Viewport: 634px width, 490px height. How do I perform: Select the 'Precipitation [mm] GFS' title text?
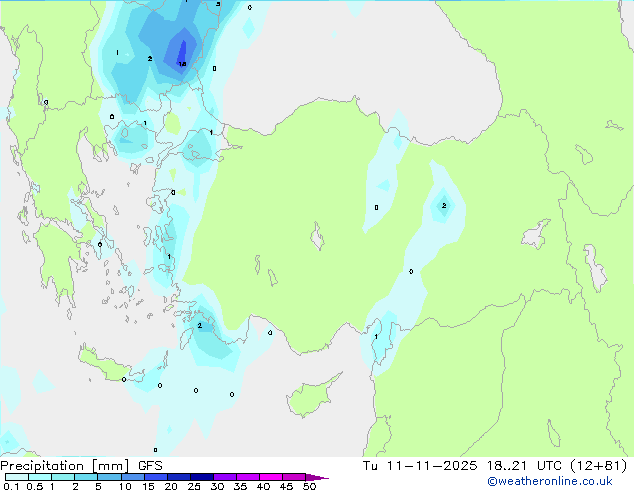81,466
